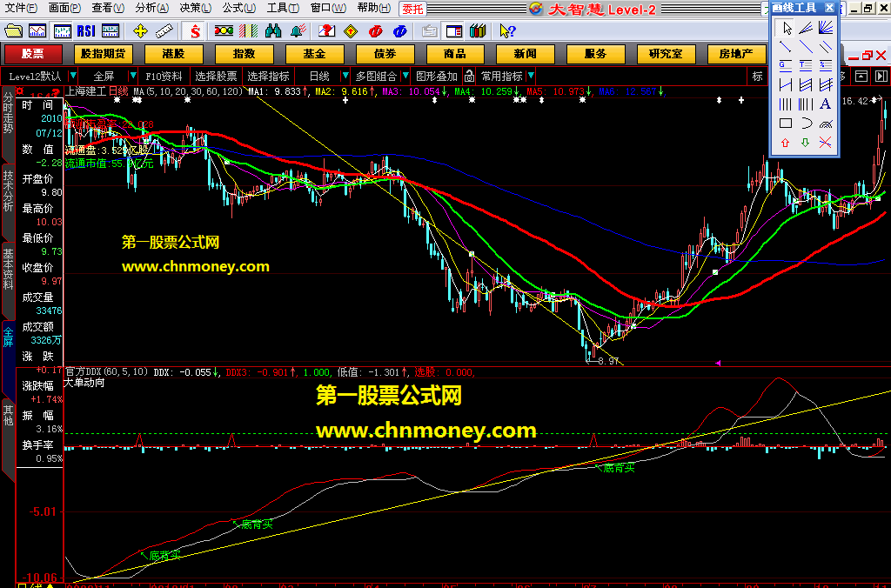
Task: Click the 选择指标 button
Action: pos(268,76)
